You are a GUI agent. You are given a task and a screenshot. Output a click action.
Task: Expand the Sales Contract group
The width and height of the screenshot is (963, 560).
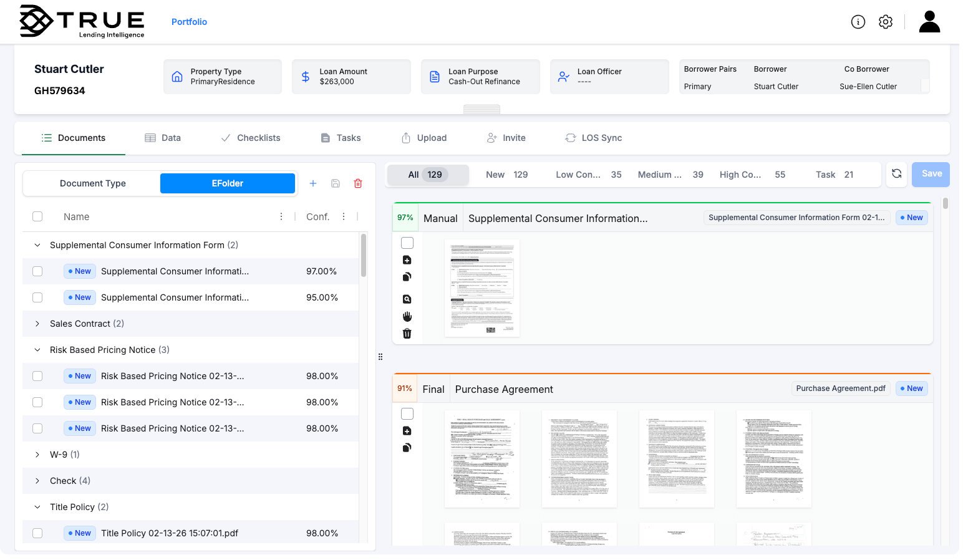[37, 324]
